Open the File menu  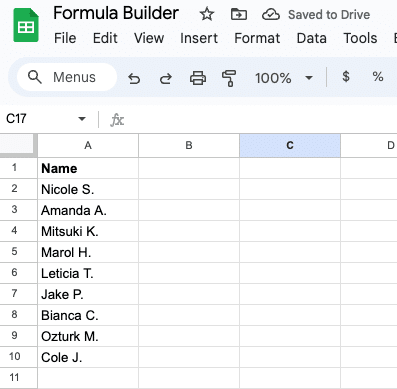(x=65, y=38)
